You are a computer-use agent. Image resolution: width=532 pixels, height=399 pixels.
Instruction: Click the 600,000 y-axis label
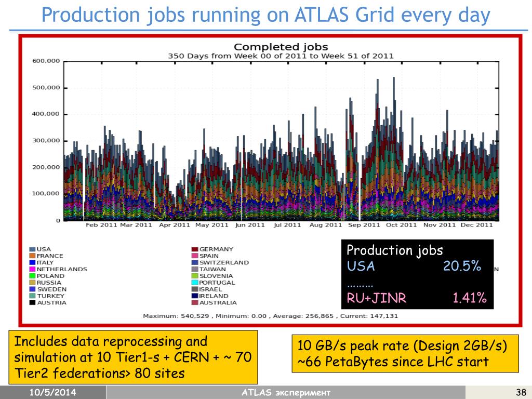point(46,61)
